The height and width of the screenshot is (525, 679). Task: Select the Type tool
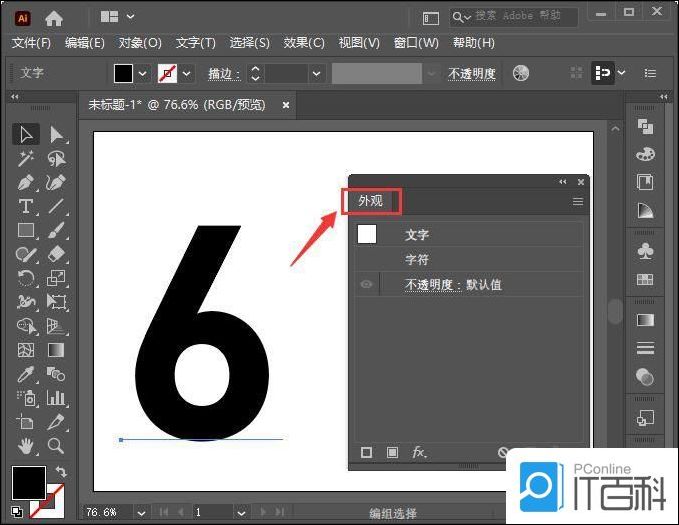(27, 207)
